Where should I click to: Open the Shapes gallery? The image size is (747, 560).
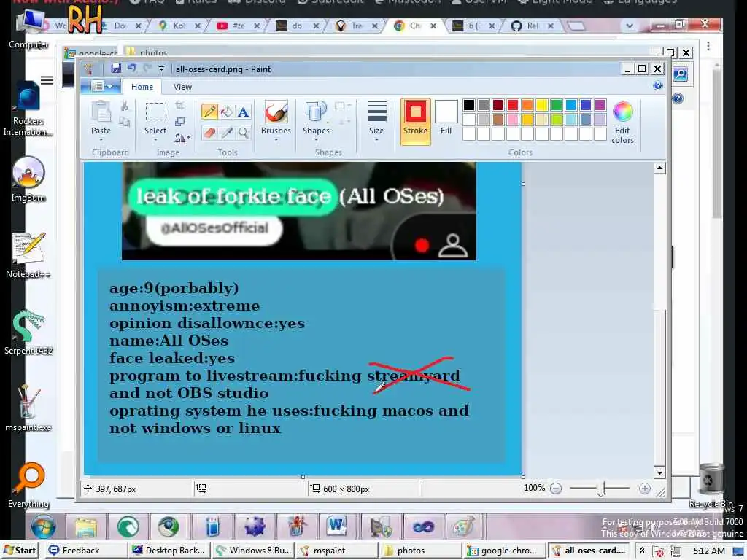point(316,119)
